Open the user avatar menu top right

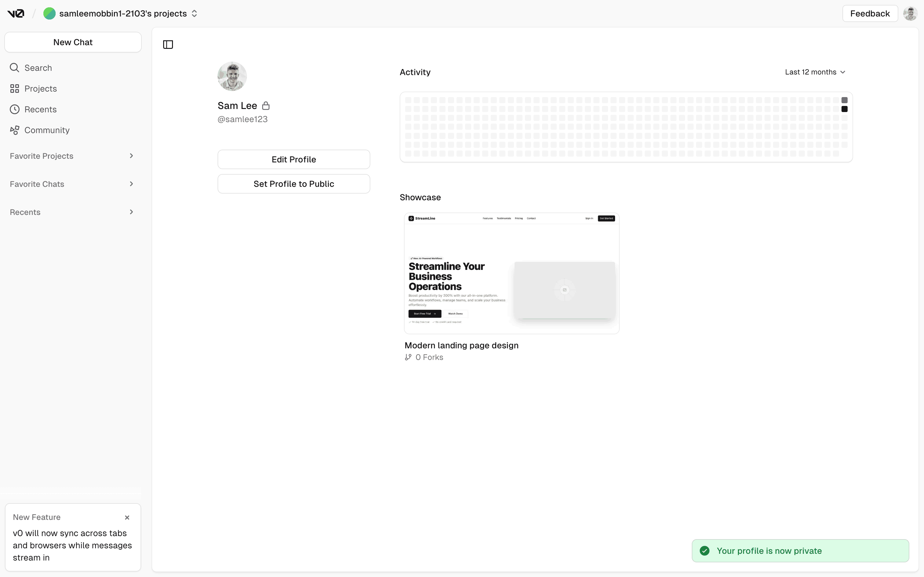click(x=910, y=14)
